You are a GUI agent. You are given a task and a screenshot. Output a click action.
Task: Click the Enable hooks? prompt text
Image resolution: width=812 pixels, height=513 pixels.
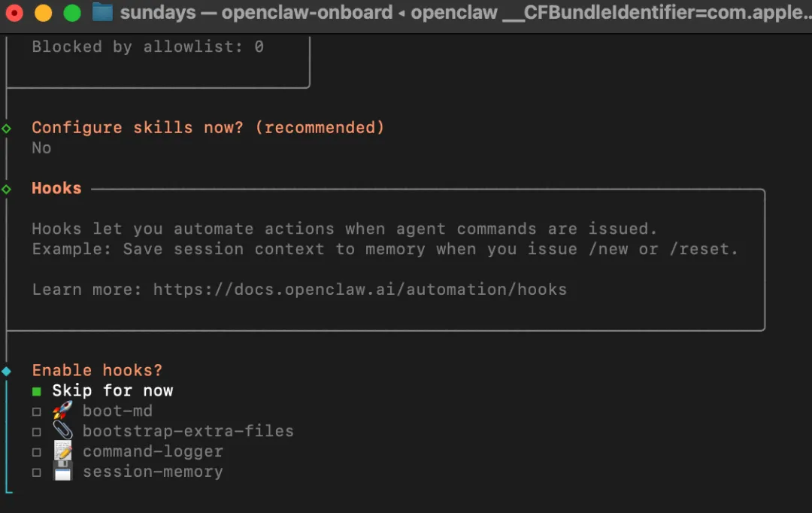[x=97, y=370]
